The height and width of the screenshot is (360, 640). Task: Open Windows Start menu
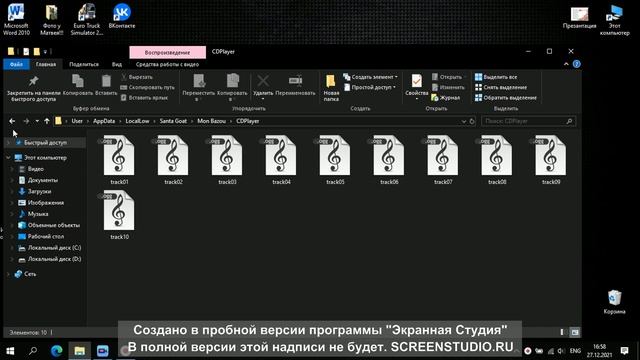(10, 351)
